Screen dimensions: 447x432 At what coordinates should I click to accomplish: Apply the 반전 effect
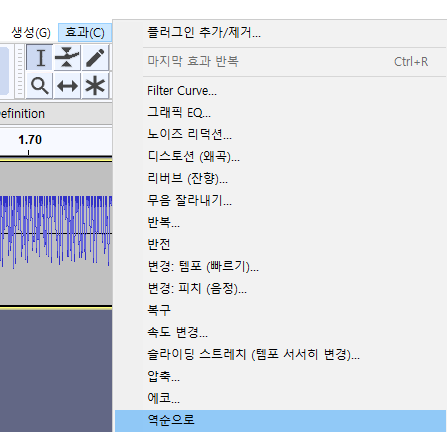(280, 244)
